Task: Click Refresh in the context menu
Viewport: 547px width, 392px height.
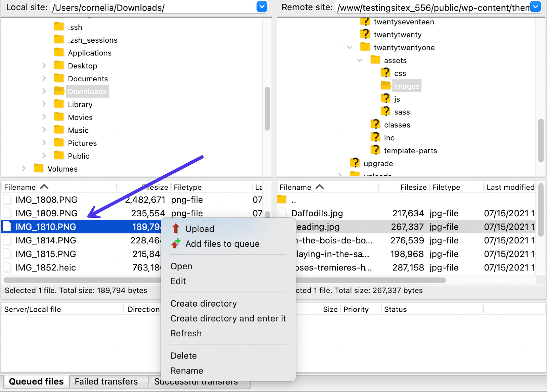Action: point(186,333)
